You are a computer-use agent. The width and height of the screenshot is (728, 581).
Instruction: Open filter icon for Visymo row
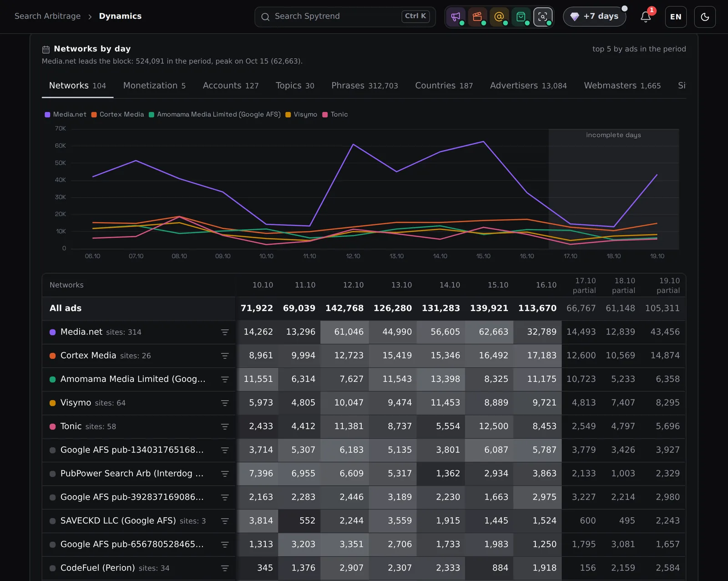225,403
